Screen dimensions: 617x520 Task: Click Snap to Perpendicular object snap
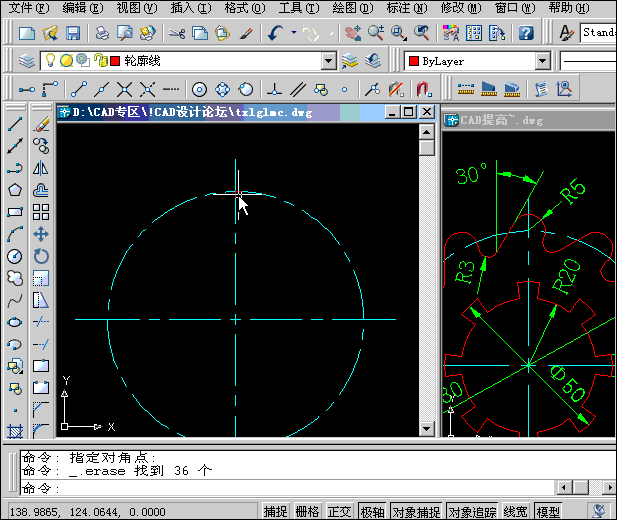274,89
